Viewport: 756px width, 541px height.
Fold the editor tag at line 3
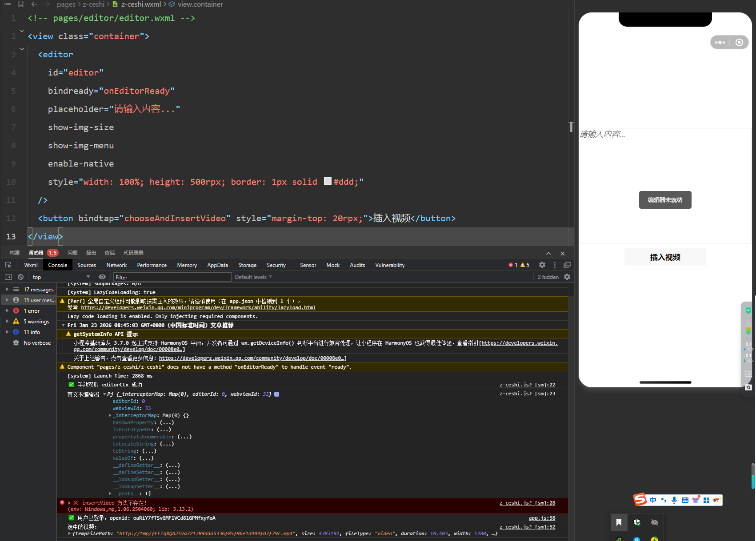[x=21, y=49]
